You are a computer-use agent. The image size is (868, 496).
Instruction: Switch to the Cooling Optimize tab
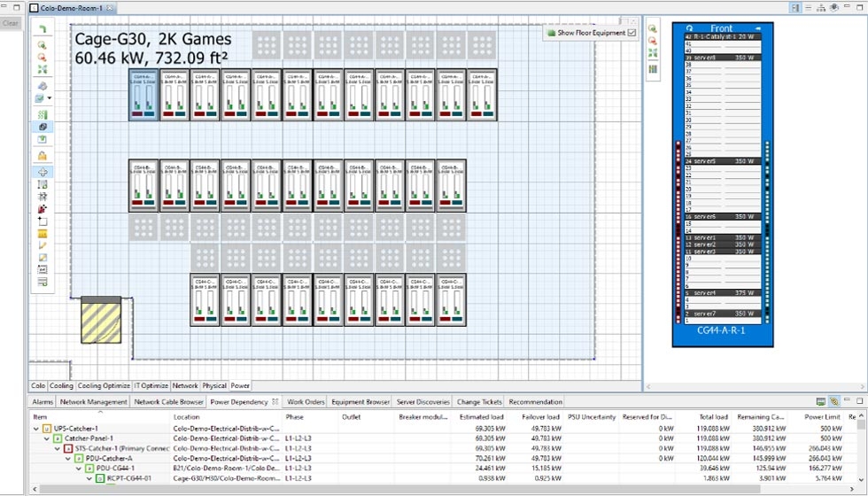[x=104, y=386]
